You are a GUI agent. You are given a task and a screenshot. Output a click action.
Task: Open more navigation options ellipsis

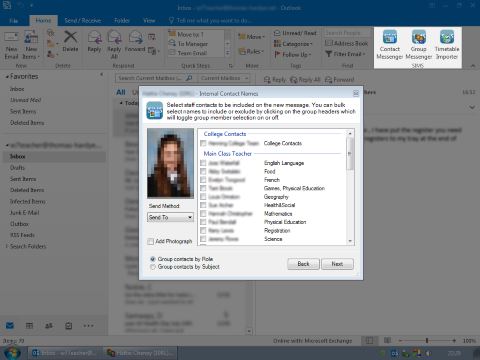pyautogui.click(x=88, y=326)
